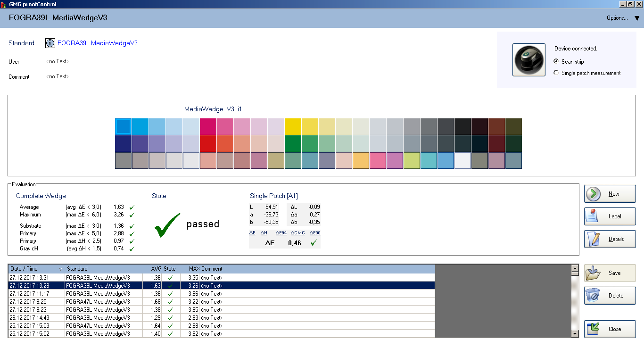This screenshot has height=348, width=644.
Task: Click the User field <no Text>
Action: coord(58,61)
